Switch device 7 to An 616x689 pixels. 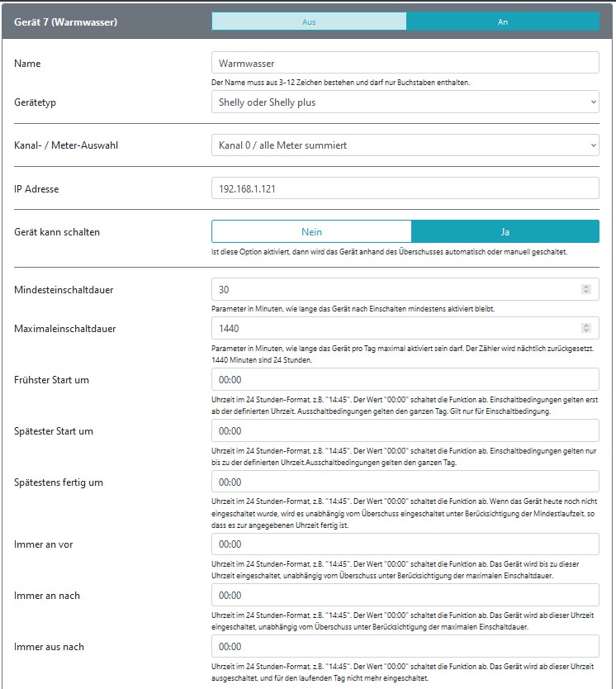point(503,21)
